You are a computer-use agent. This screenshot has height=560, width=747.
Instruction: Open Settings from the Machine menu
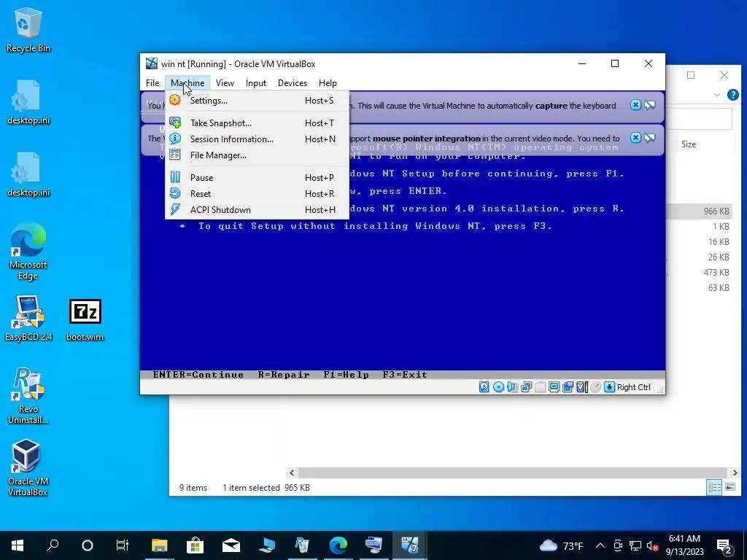click(257, 101)
